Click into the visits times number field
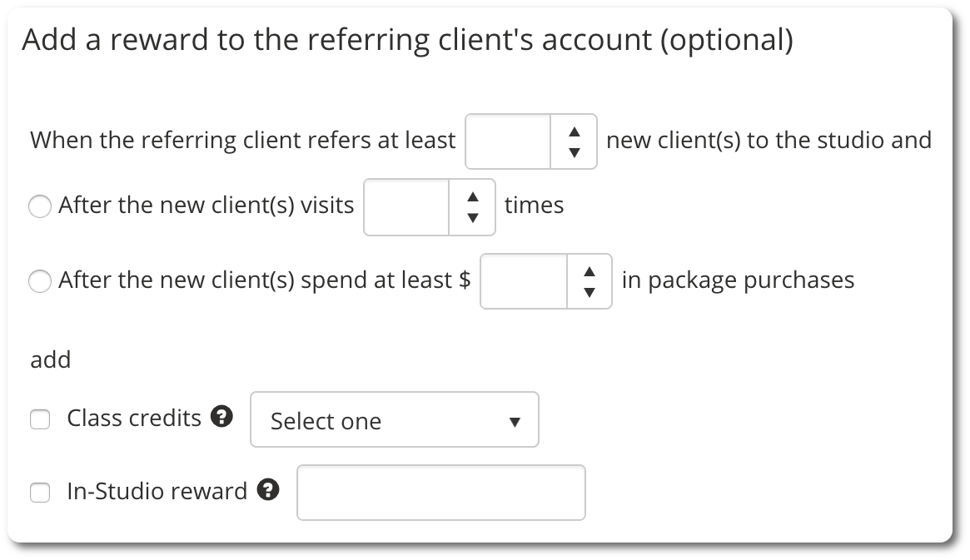This screenshot has width=970, height=560. tap(406, 207)
